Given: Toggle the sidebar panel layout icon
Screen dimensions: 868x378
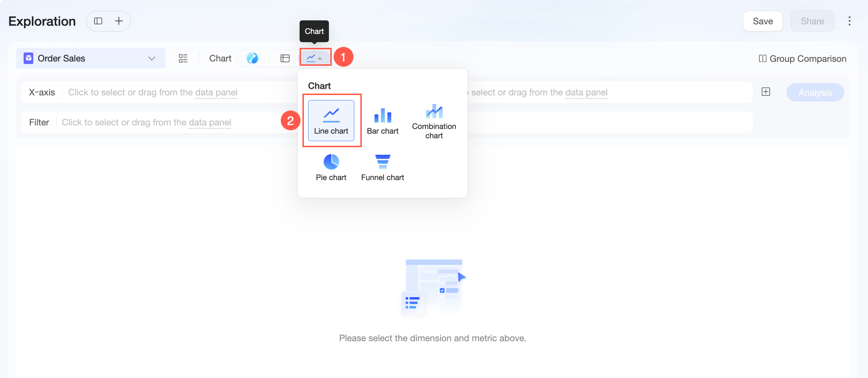Looking at the screenshot, I should (x=98, y=21).
